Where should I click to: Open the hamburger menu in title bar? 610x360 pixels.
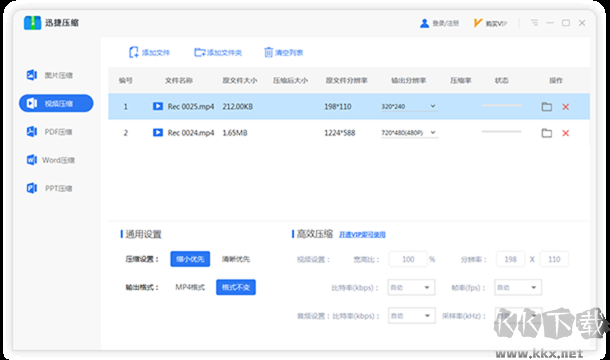(535, 23)
